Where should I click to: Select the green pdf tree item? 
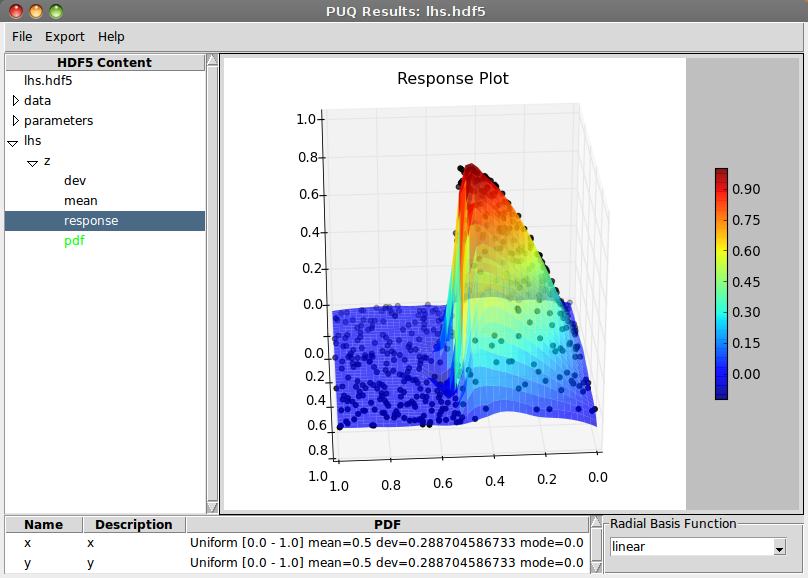coord(74,241)
